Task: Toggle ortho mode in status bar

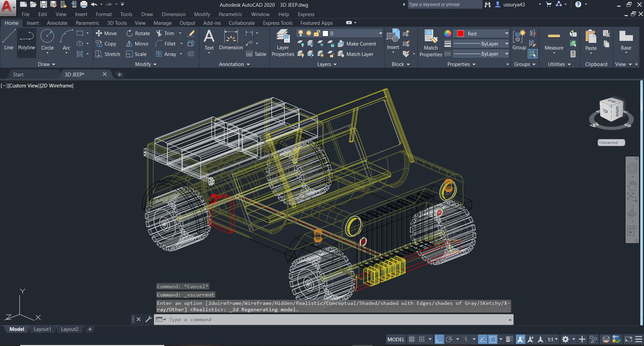Action: (439, 339)
